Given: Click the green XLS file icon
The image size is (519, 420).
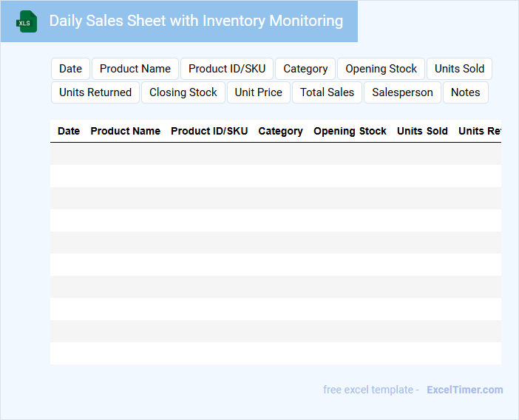Looking at the screenshot, I should pos(27,22).
